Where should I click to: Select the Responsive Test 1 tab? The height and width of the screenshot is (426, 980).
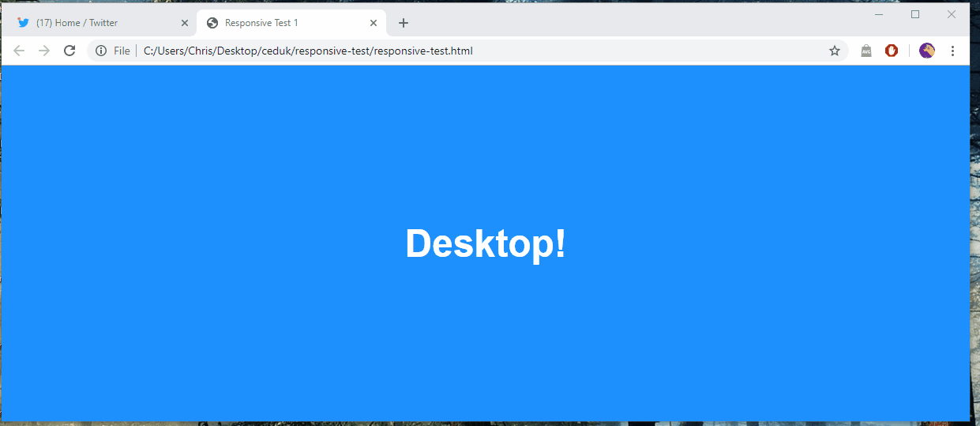point(291,23)
